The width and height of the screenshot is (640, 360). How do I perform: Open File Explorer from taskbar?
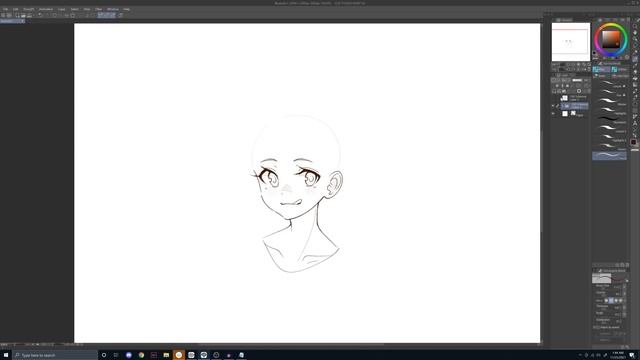[166, 355]
